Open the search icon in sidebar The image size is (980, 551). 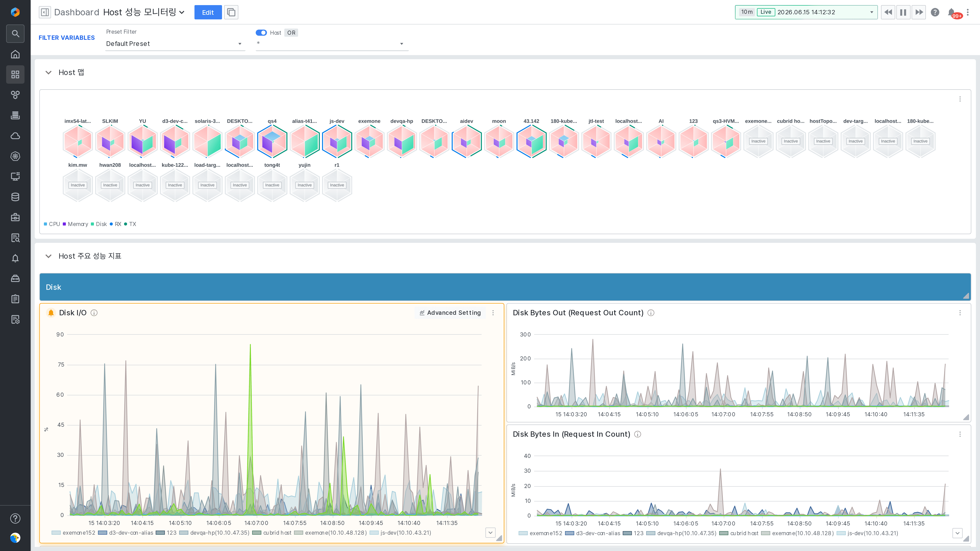pyautogui.click(x=15, y=33)
